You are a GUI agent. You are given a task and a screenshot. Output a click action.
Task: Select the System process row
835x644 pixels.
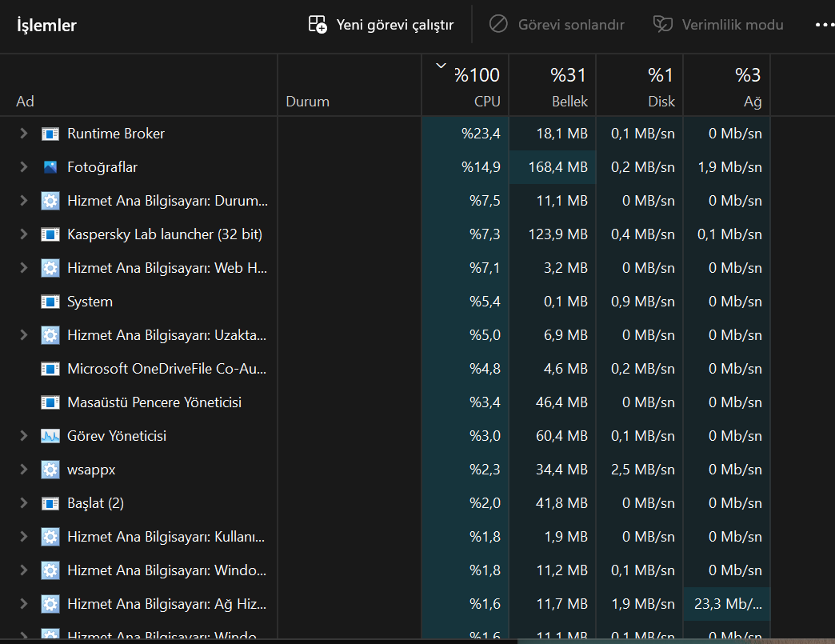pos(385,302)
